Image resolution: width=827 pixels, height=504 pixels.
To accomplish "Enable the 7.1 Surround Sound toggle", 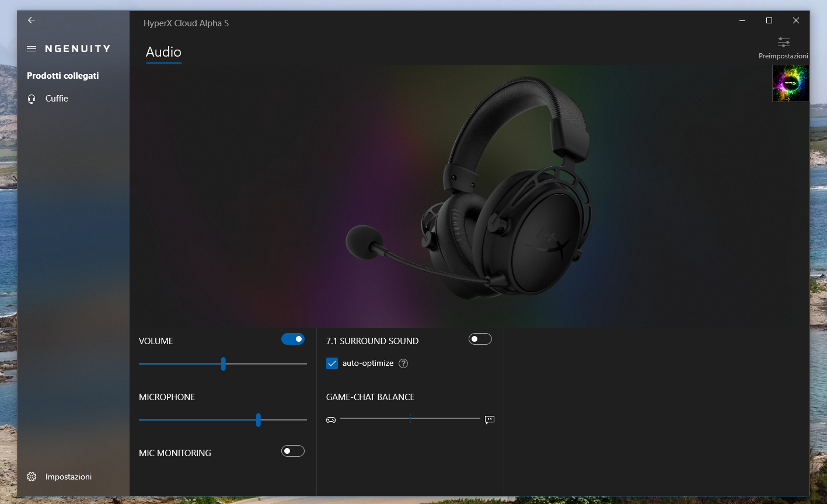I will (x=480, y=339).
